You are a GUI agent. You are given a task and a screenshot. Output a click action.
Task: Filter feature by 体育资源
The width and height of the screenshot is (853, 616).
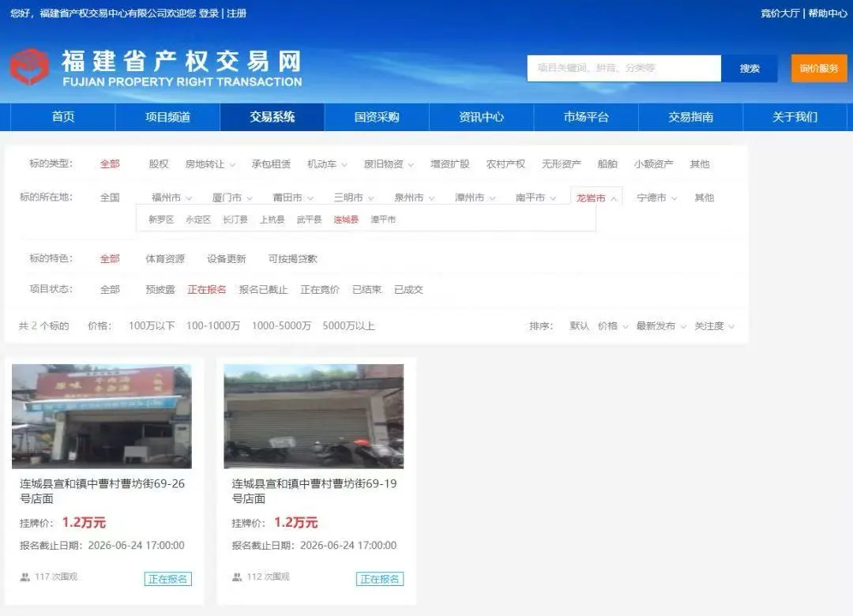(165, 258)
